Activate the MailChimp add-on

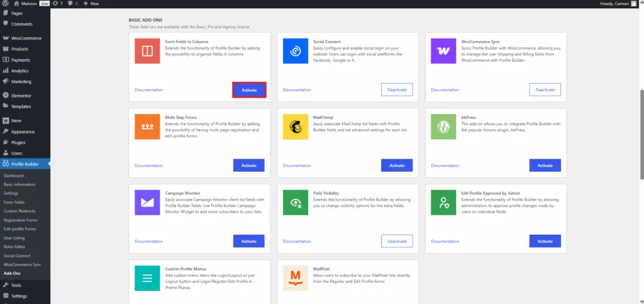[x=397, y=165]
